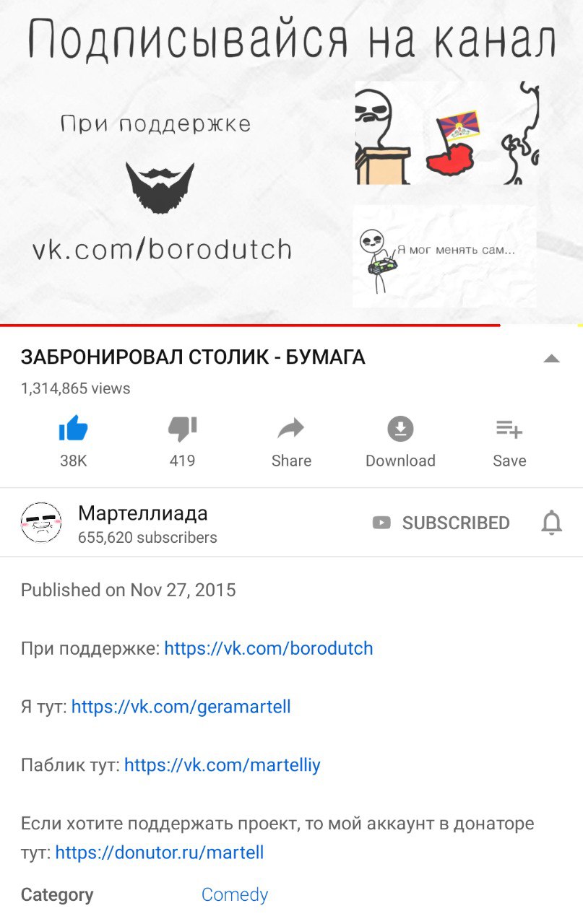Open the vk.com/martelliy link
Image resolution: width=583 pixels, height=924 pixels.
pos(223,765)
